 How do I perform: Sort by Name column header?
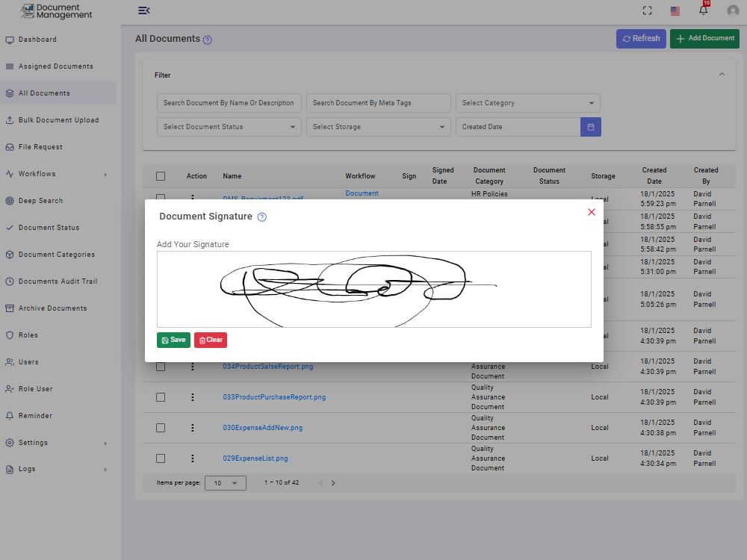(232, 176)
